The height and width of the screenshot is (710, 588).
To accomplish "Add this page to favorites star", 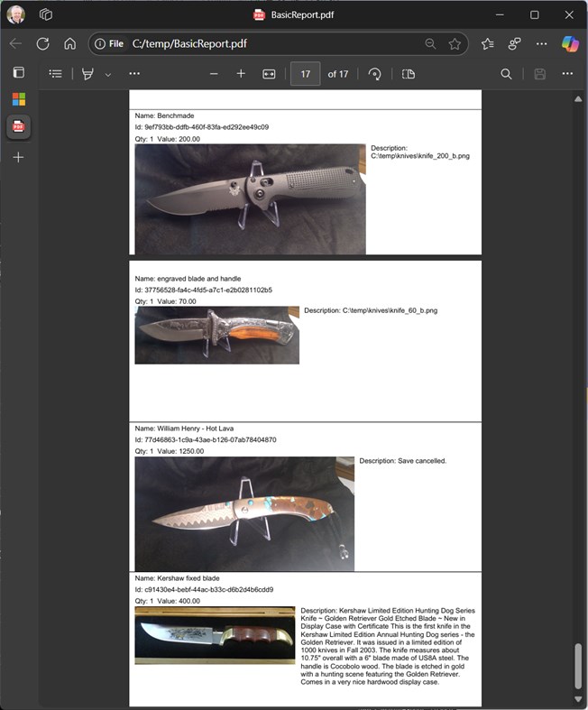I will pos(455,44).
